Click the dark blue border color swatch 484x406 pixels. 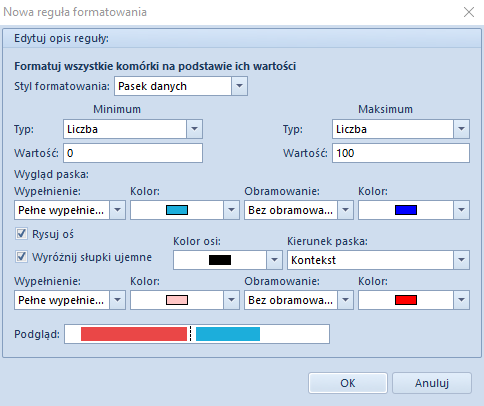406,210
